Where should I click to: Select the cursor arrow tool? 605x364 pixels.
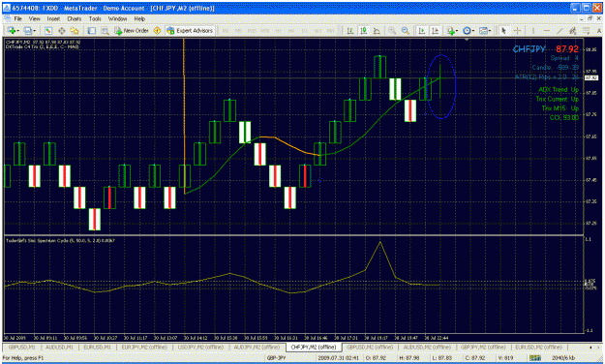[x=503, y=30]
